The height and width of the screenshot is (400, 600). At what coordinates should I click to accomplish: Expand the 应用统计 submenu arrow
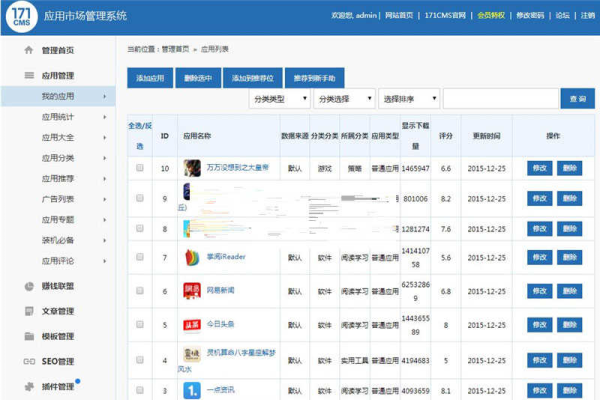coord(104,117)
